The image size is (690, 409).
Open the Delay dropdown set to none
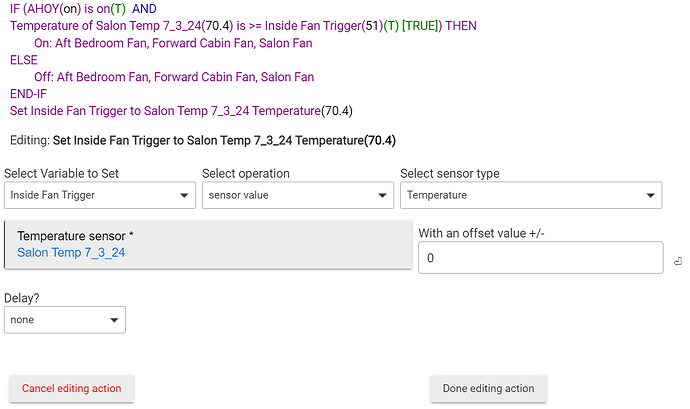(65, 320)
